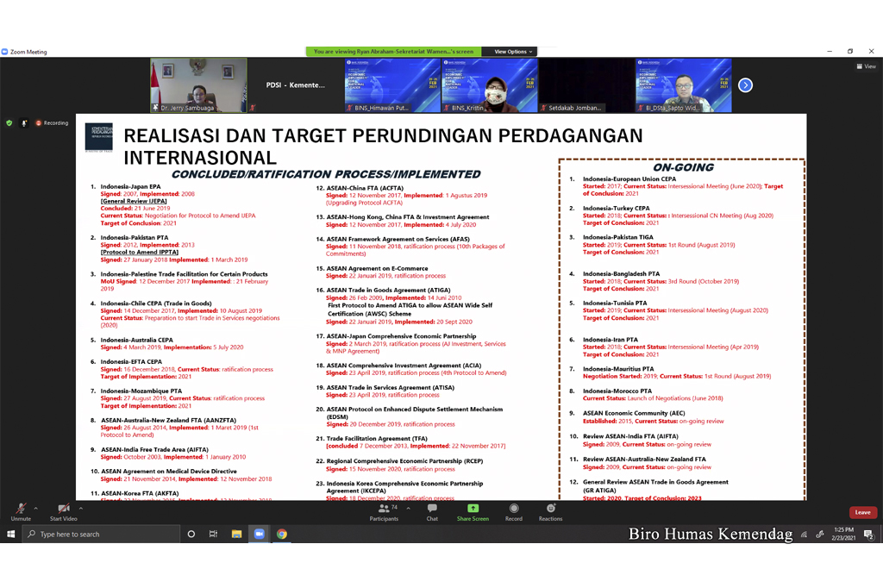
Task: Click "Trade Facilitation Agreement (TFA)" entry
Action: pos(377,439)
